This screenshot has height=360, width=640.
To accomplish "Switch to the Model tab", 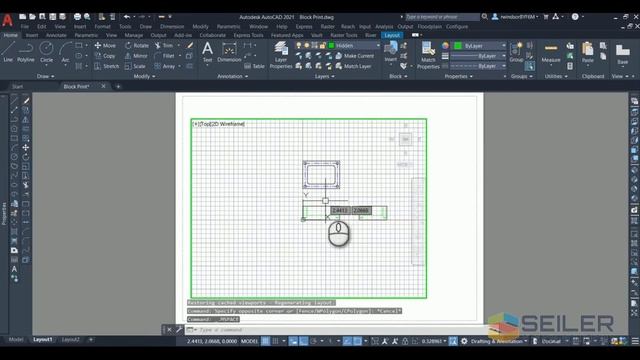I will [x=16, y=340].
